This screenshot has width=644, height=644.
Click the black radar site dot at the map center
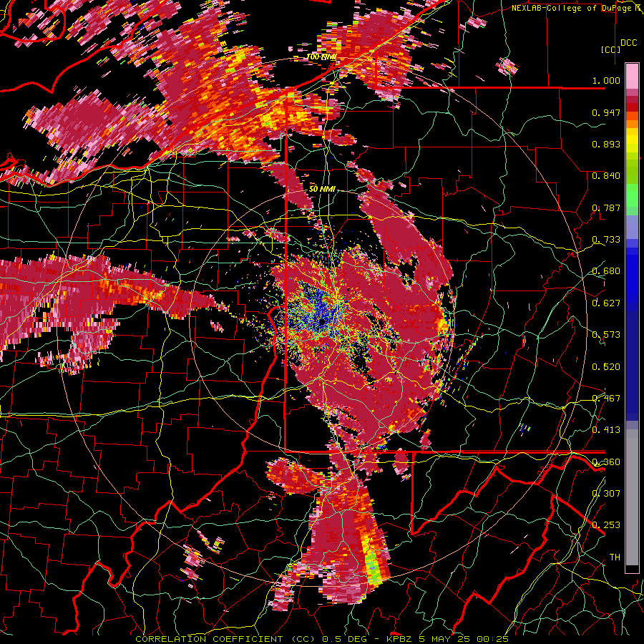(x=323, y=321)
